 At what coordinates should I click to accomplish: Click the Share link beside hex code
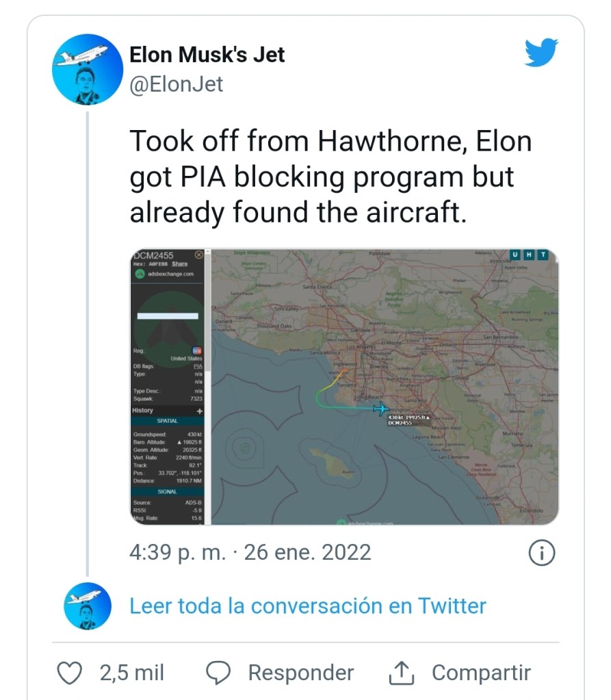click(x=180, y=263)
